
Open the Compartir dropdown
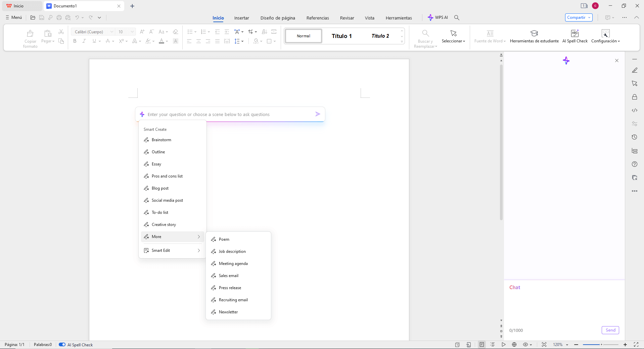tap(578, 17)
